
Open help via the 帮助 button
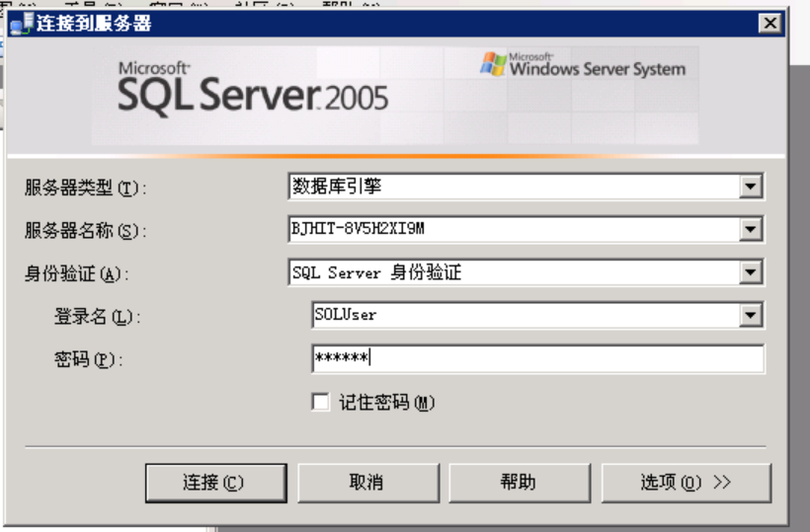pos(520,483)
